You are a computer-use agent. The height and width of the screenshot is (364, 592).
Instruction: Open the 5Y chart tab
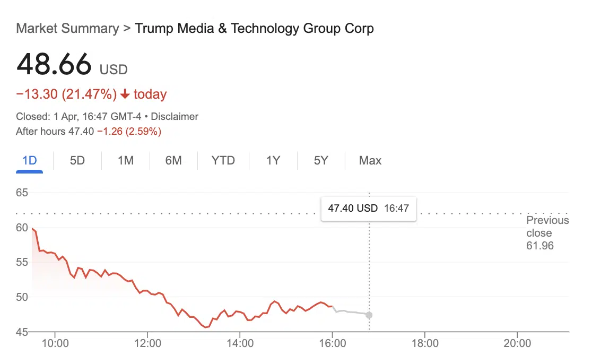tap(321, 161)
